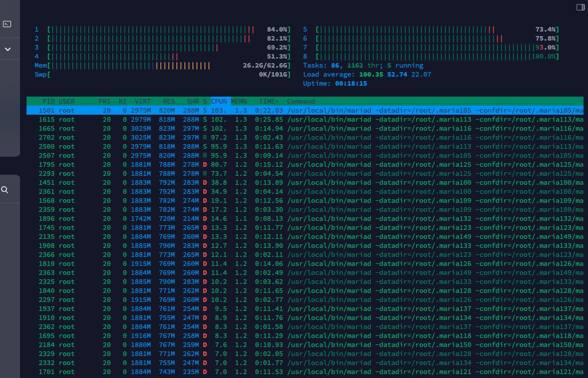Screen dimensions: 588x378
Task: Select process row with PID 1701
Action: click(305, 371)
